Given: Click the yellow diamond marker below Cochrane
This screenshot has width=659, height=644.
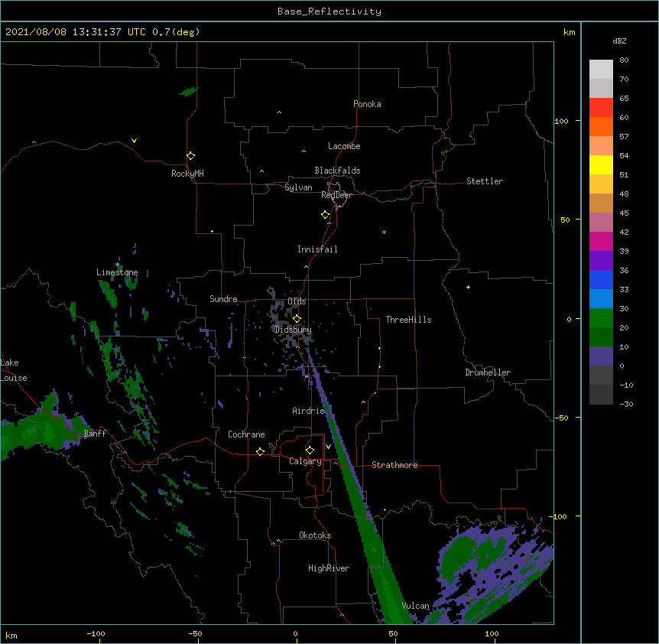Looking at the screenshot, I should (x=260, y=451).
